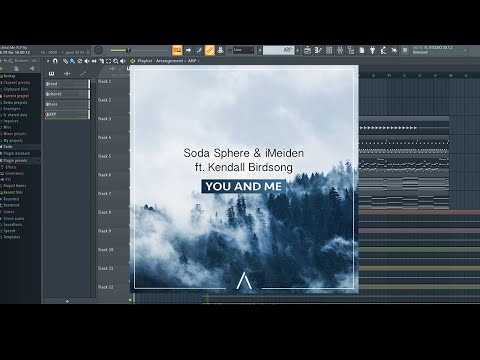The width and height of the screenshot is (480, 360).
Task: Open the plugin picker plug icon
Action: (x=373, y=50)
